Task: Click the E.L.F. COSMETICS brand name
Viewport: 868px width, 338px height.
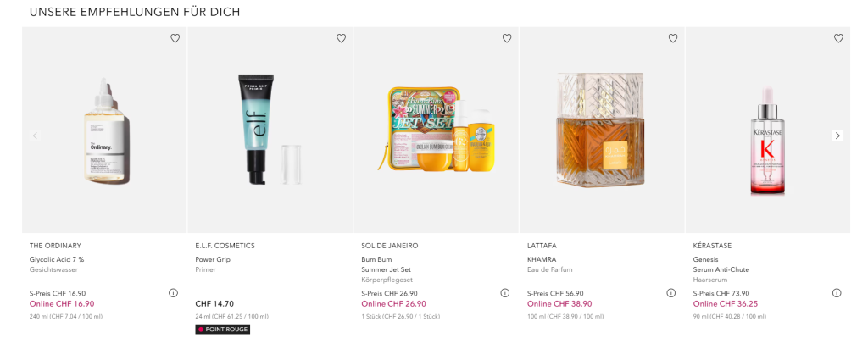Action: point(225,246)
